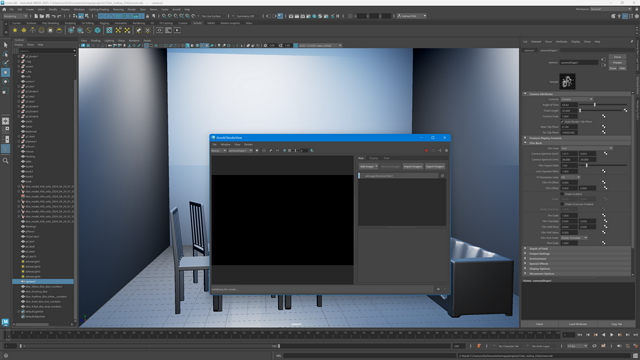Viewport: 640px width, 360px height.
Task: Click the Import Imagers button
Action: coord(413,167)
